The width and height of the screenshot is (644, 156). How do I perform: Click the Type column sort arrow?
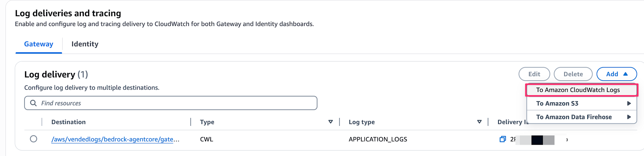tap(330, 122)
